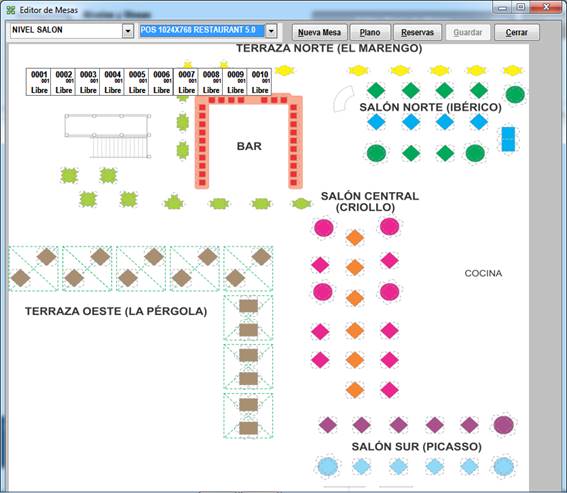Select the staircase drawing on the floor plan

(x=108, y=136)
